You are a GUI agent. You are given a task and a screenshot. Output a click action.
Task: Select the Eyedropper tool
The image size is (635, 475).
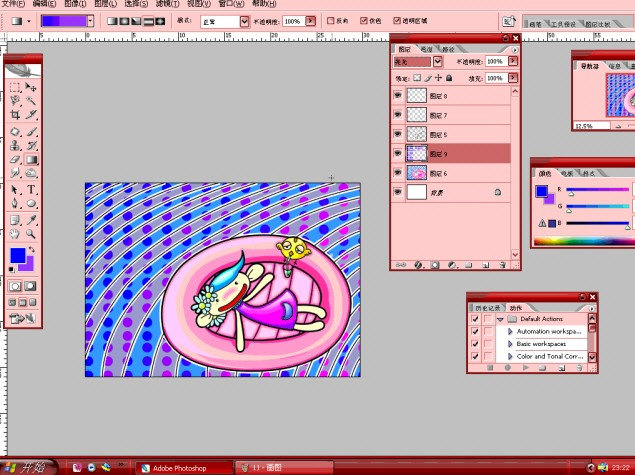(x=31, y=220)
